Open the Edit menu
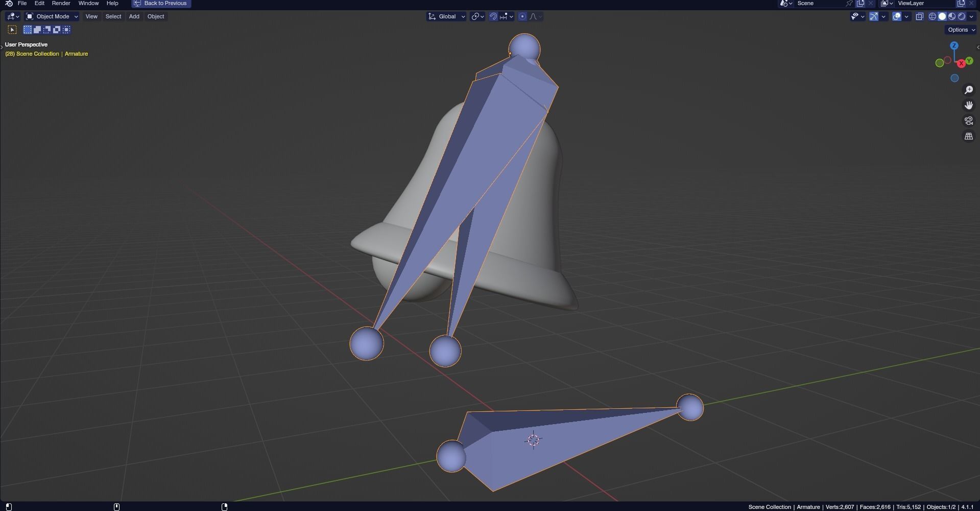Screen dimensions: 980x511 [x=39, y=3]
